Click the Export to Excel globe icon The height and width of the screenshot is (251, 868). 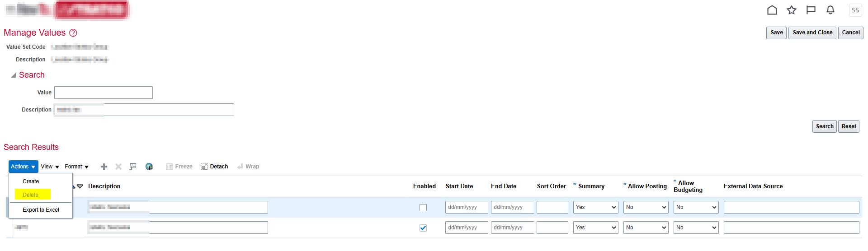click(x=149, y=167)
